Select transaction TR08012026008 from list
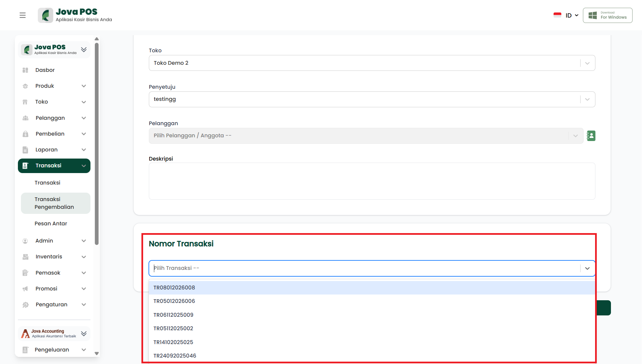 pyautogui.click(x=174, y=287)
